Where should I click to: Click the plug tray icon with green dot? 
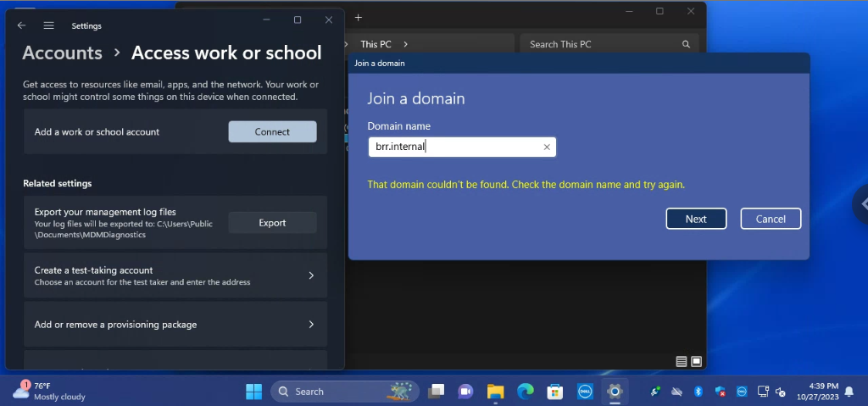click(x=655, y=392)
